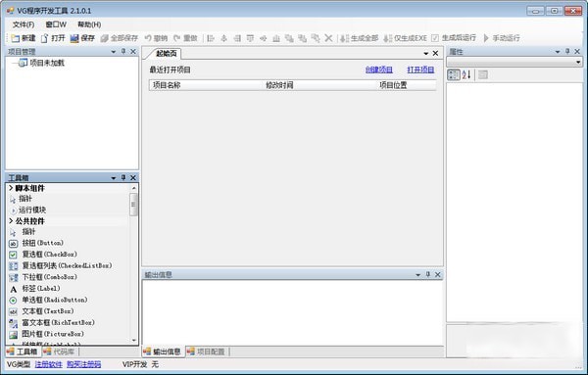Select 指针 under 公共控件

[28, 232]
